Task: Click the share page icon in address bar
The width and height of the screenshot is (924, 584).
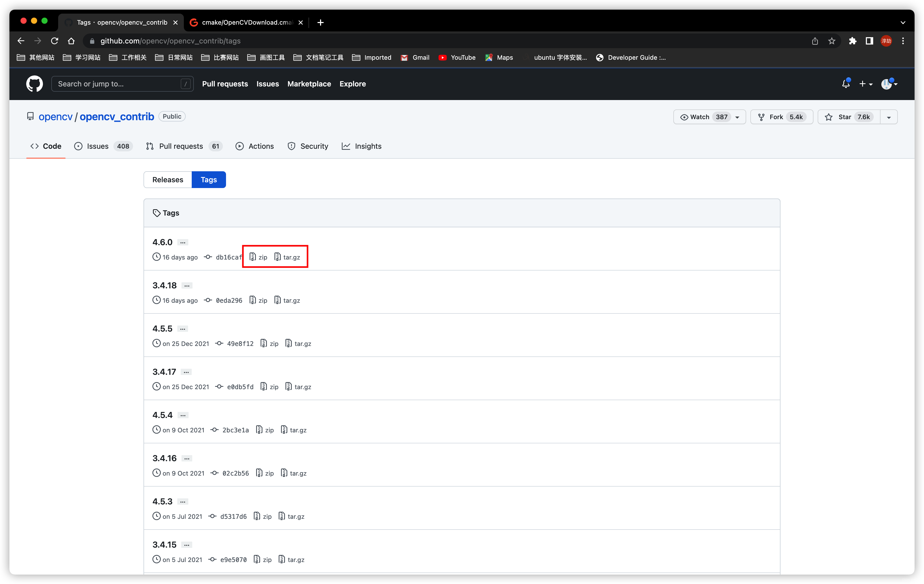Action: 815,41
